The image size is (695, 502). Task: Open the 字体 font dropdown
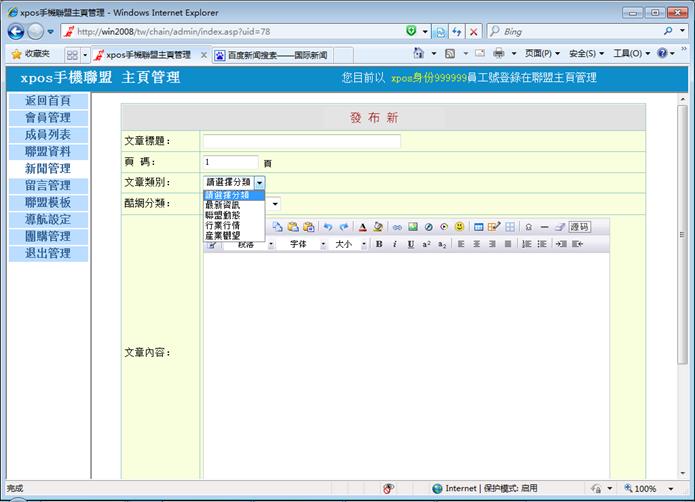pyautogui.click(x=304, y=244)
